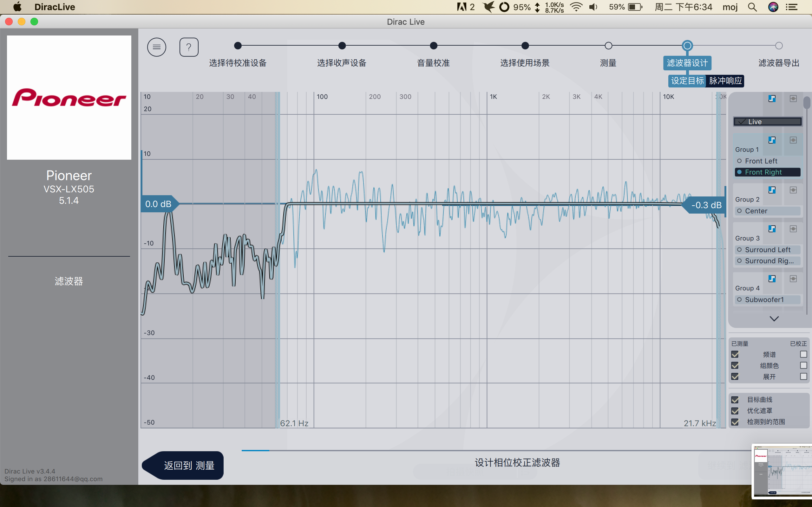The width and height of the screenshot is (812, 507).
Task: Open the Live curve dropdown
Action: 767,122
